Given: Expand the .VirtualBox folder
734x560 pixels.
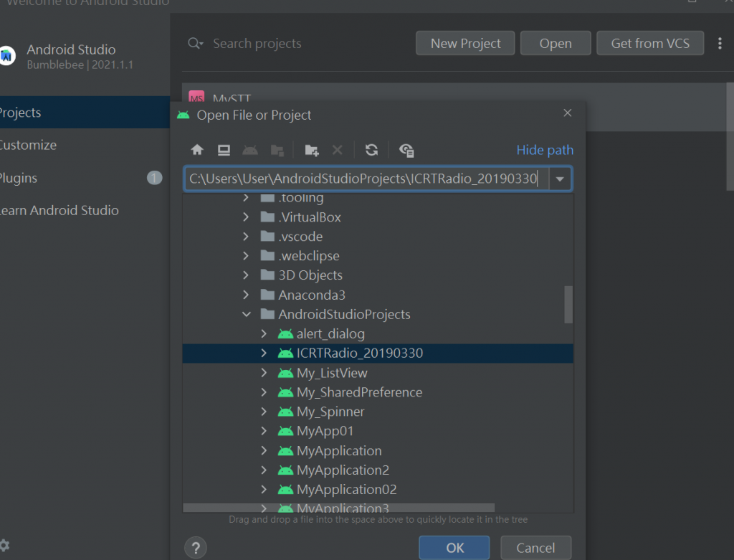Looking at the screenshot, I should coord(247,217).
